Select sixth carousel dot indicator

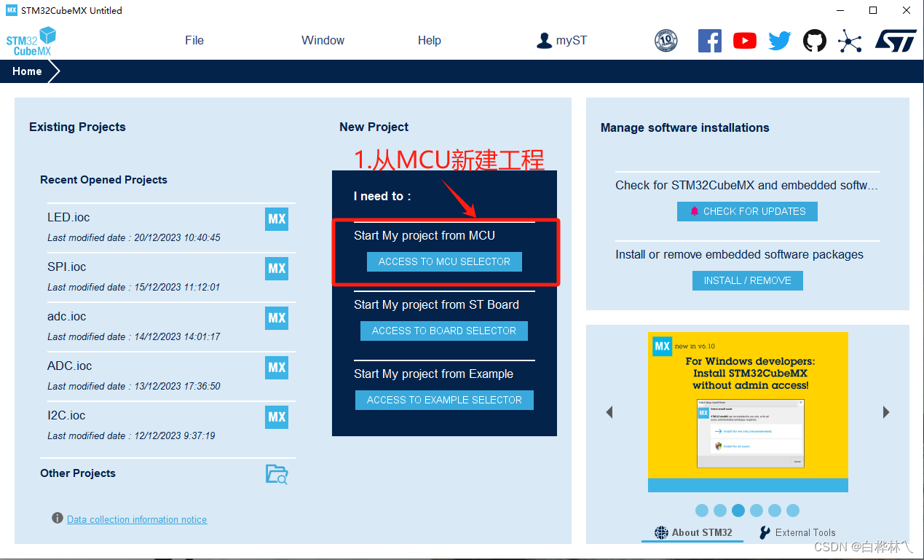[x=793, y=510]
